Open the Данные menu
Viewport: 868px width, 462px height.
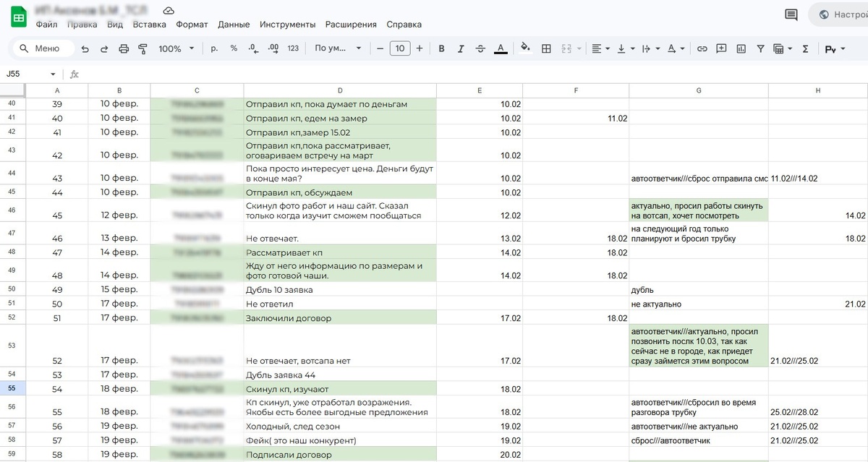pyautogui.click(x=234, y=24)
